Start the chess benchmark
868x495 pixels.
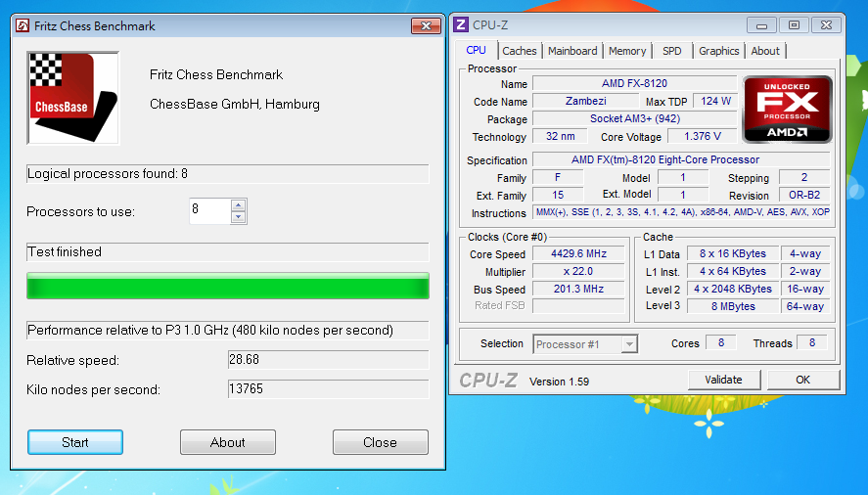click(75, 442)
